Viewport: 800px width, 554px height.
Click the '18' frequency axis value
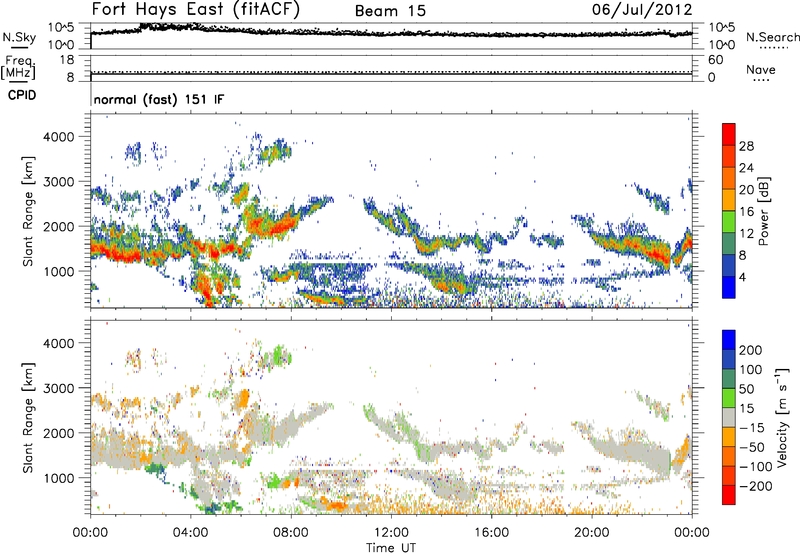(67, 60)
